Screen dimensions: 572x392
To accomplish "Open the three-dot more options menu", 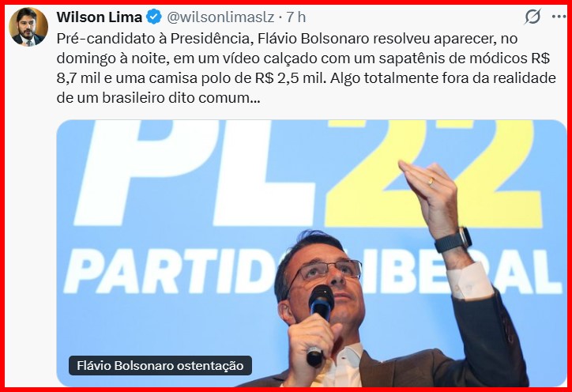I will click(559, 17).
